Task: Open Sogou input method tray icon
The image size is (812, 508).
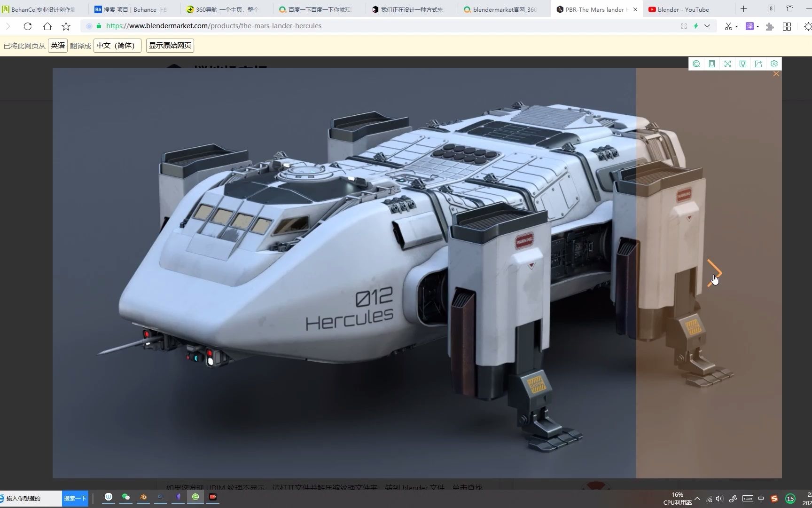Action: 774,499
